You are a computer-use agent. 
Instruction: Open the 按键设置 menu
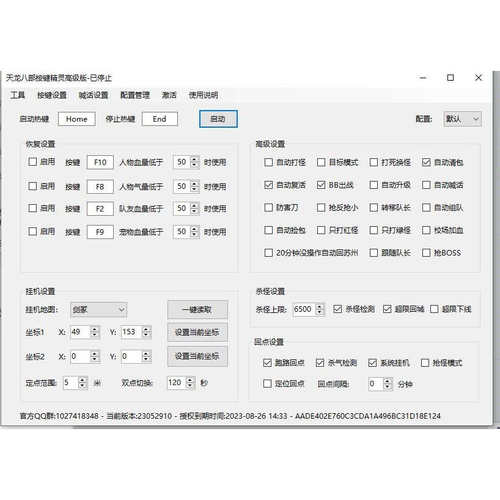point(52,95)
